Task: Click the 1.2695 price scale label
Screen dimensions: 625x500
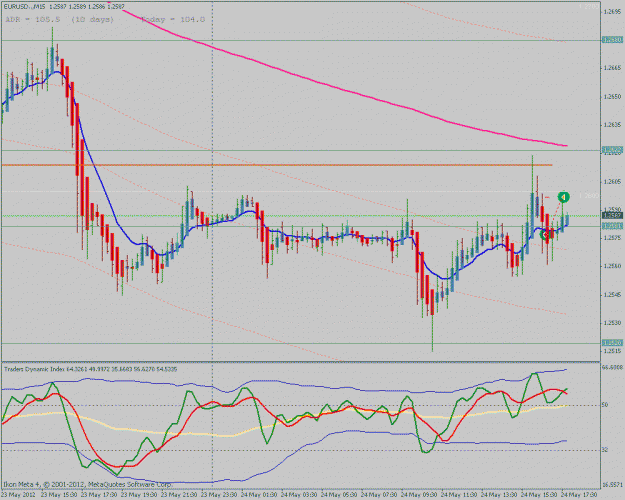Action: 612,12
